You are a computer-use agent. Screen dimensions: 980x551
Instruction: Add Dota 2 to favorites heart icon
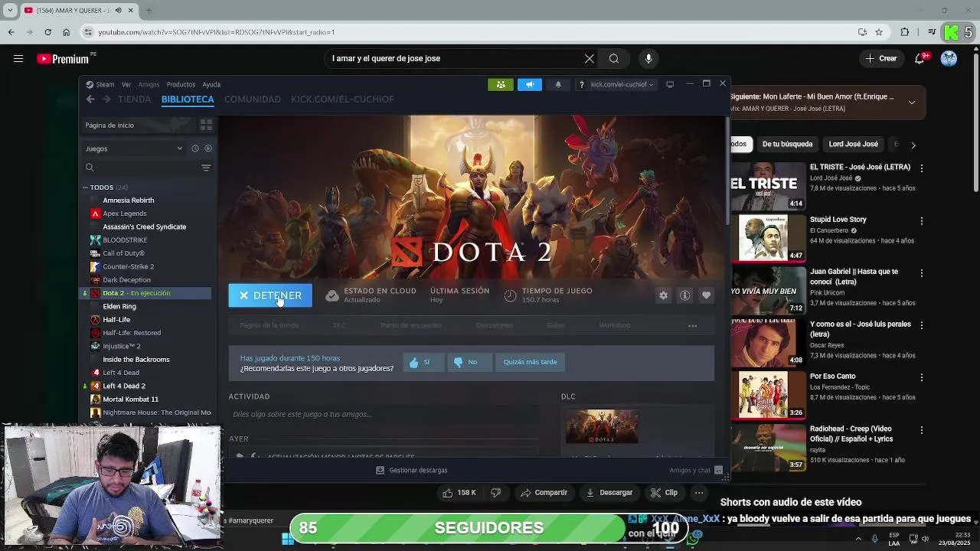pos(706,295)
